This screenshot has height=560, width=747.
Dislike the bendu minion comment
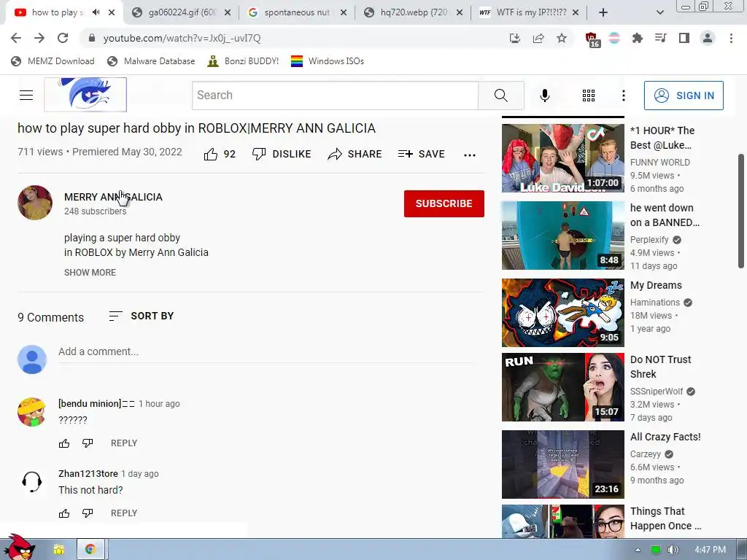click(x=88, y=443)
